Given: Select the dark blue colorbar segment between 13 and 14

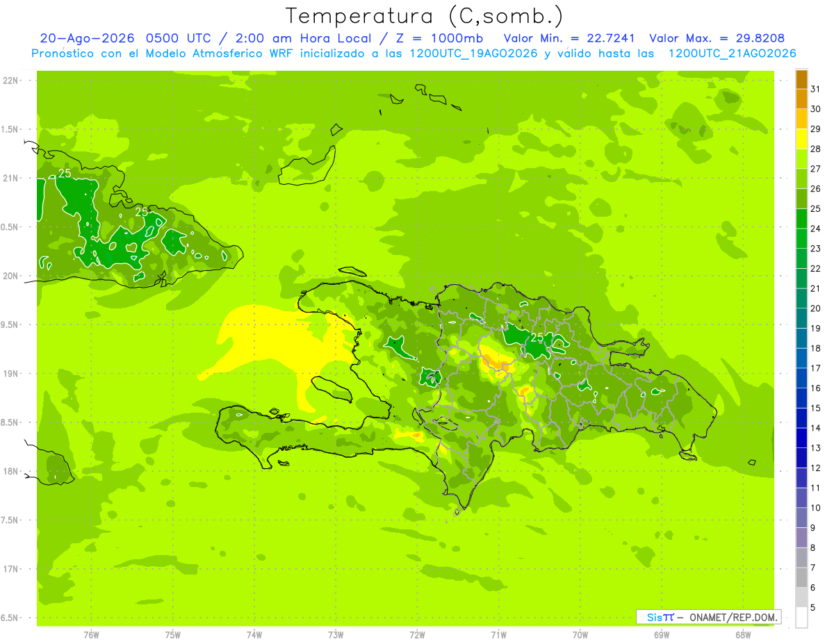Looking at the screenshot, I should click(801, 438).
